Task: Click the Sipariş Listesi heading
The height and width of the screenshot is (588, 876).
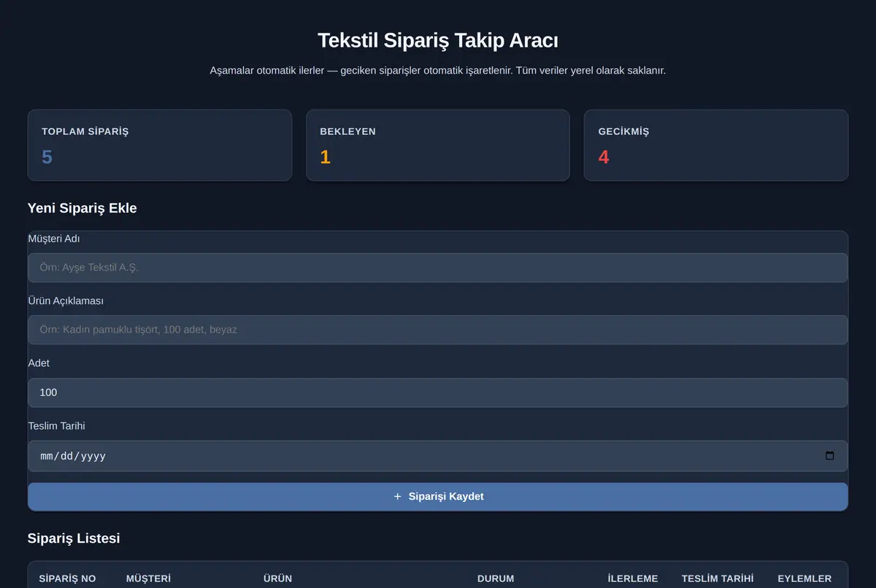Action: 74,538
